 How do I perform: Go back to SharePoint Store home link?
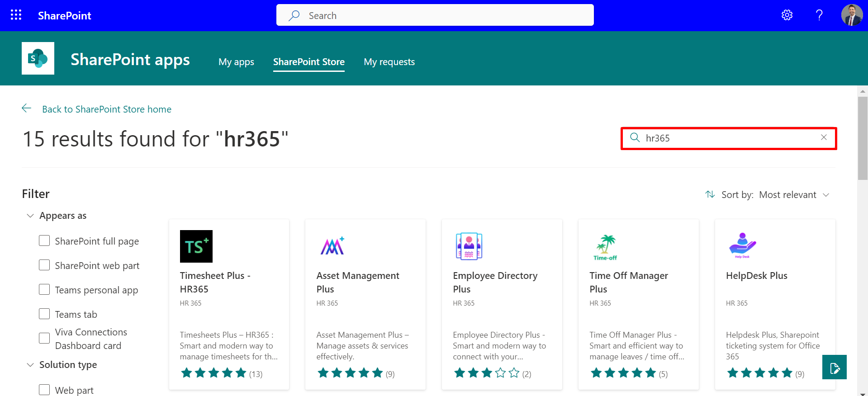coord(107,109)
